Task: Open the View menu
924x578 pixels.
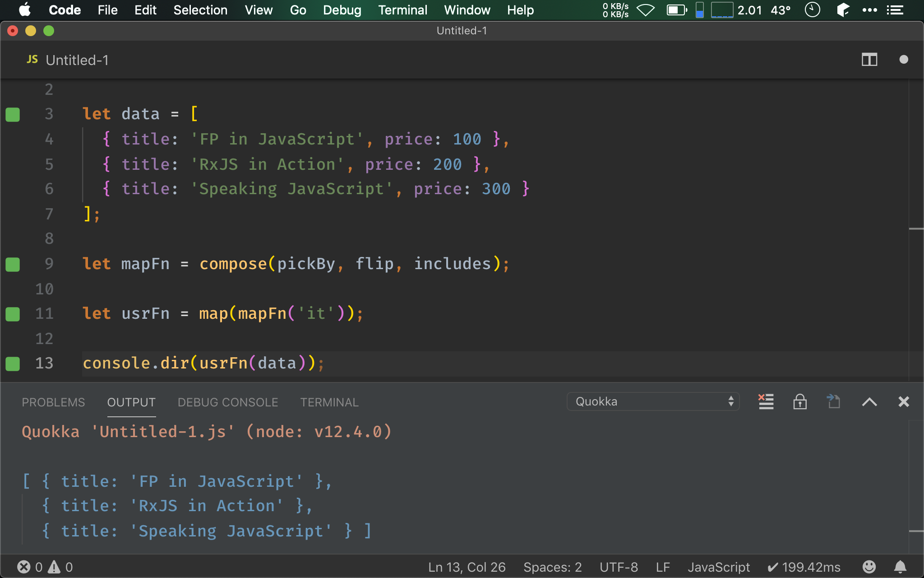Action: pos(259,10)
